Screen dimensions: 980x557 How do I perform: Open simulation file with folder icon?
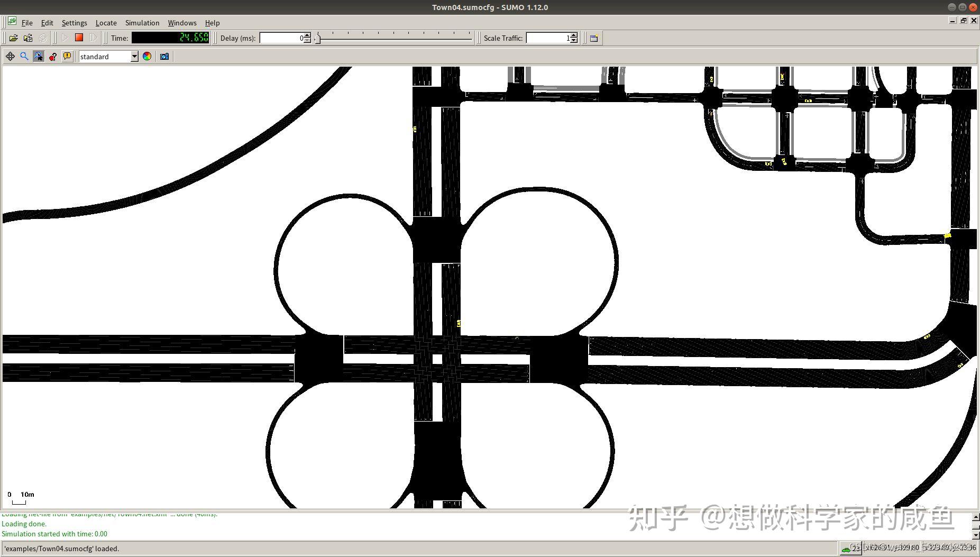(x=13, y=38)
